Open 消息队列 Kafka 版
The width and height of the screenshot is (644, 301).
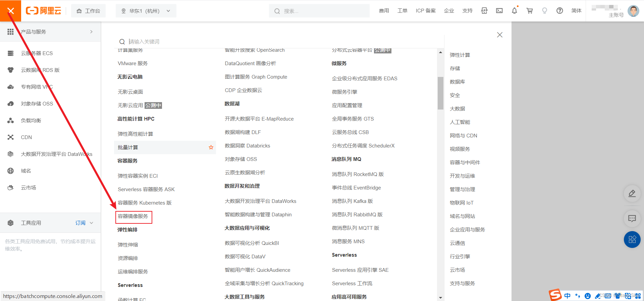tap(352, 201)
